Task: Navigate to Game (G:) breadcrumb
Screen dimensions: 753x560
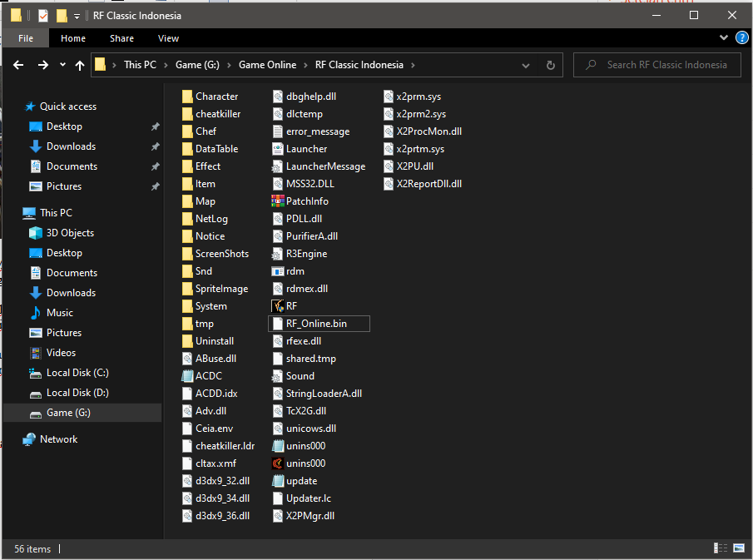Action: 197,65
